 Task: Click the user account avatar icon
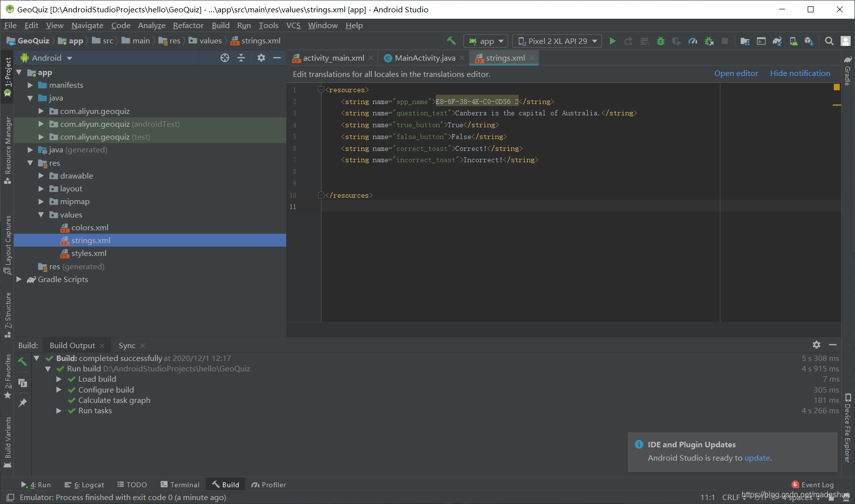846,41
